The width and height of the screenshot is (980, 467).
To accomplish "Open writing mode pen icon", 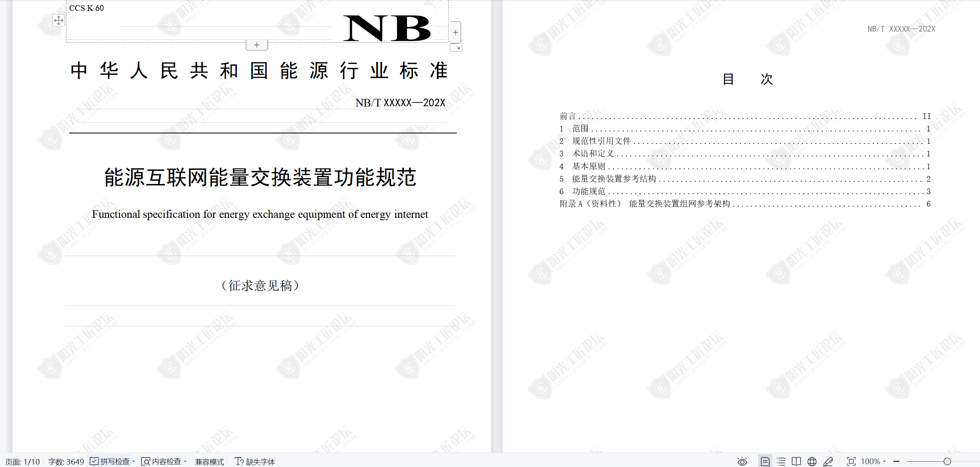I will 828,461.
